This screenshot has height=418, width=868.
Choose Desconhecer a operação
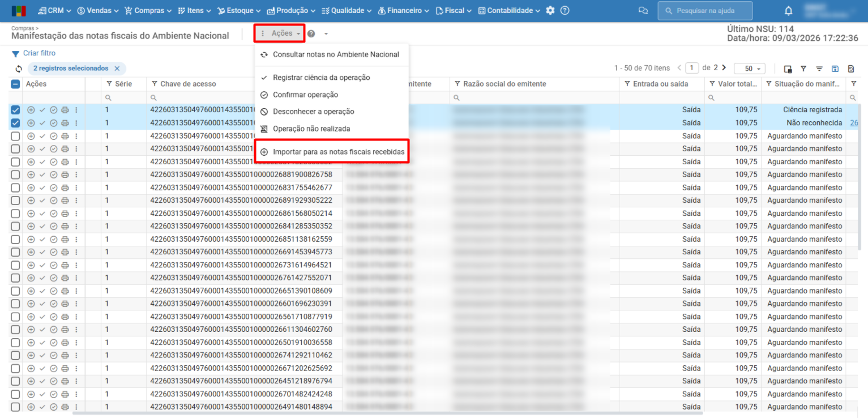331,112
